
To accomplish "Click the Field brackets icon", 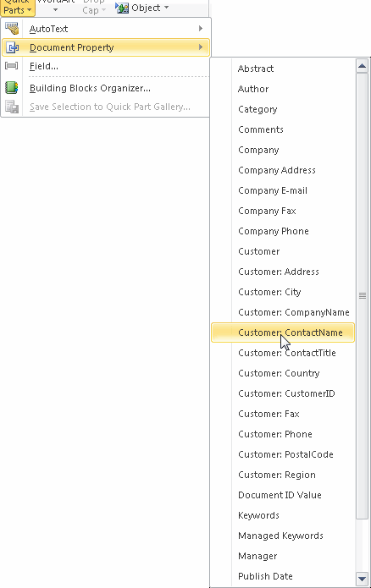I will tap(12, 66).
